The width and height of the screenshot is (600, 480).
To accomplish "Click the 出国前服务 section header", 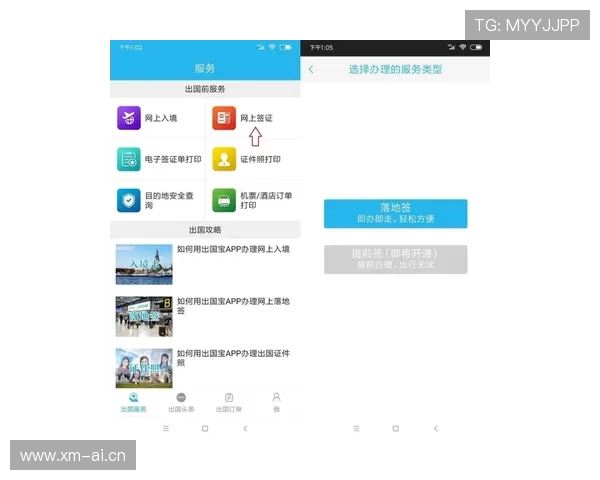I will (x=205, y=89).
